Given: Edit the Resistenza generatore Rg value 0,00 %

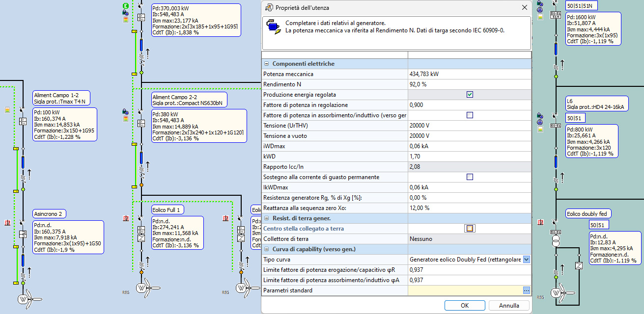Looking at the screenshot, I should point(470,198).
